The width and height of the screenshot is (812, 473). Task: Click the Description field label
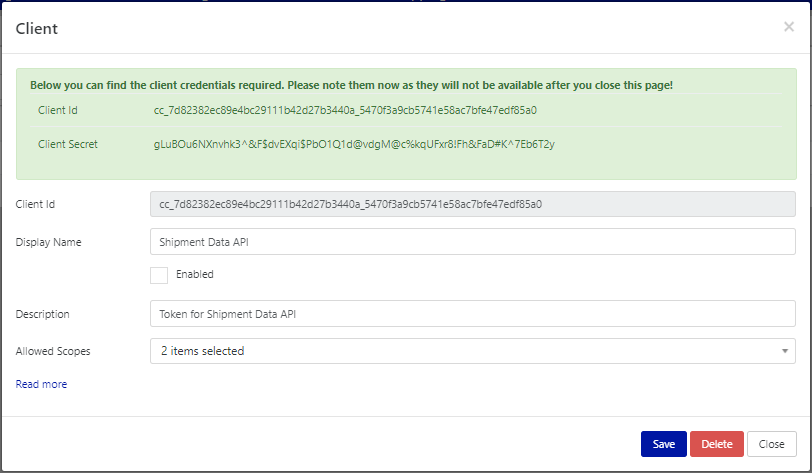click(x=43, y=314)
